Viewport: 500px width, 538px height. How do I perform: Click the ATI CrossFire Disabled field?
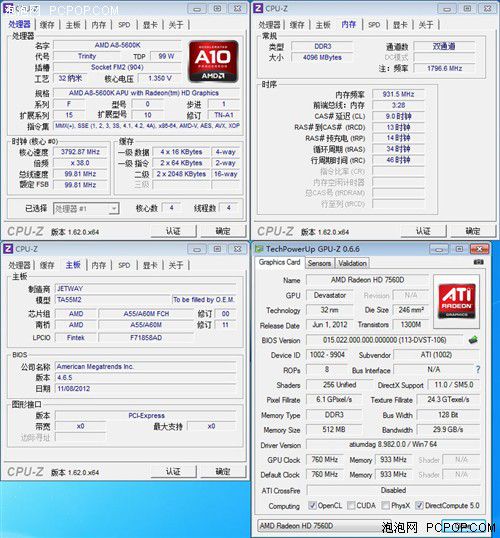[393, 490]
